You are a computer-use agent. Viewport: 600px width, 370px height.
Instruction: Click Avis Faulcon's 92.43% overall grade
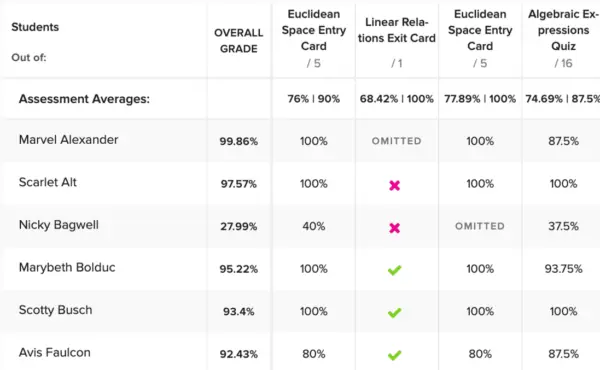pos(238,354)
